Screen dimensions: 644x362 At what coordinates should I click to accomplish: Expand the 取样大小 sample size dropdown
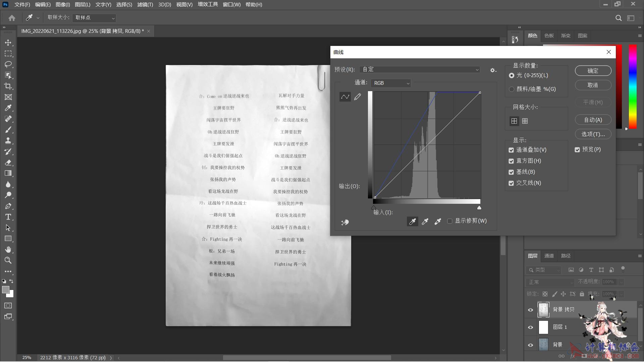(x=94, y=18)
